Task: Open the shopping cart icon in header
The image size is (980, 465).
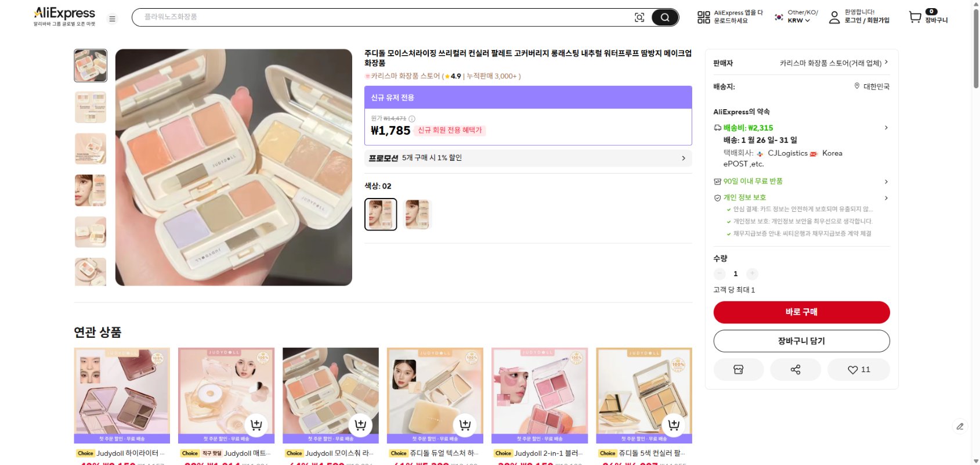Action: click(915, 17)
